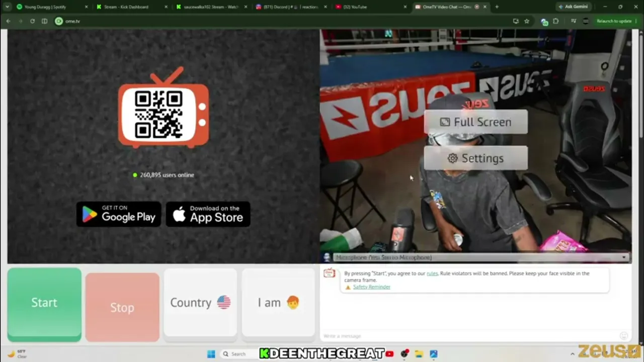Show hidden system tray icons

(572, 354)
